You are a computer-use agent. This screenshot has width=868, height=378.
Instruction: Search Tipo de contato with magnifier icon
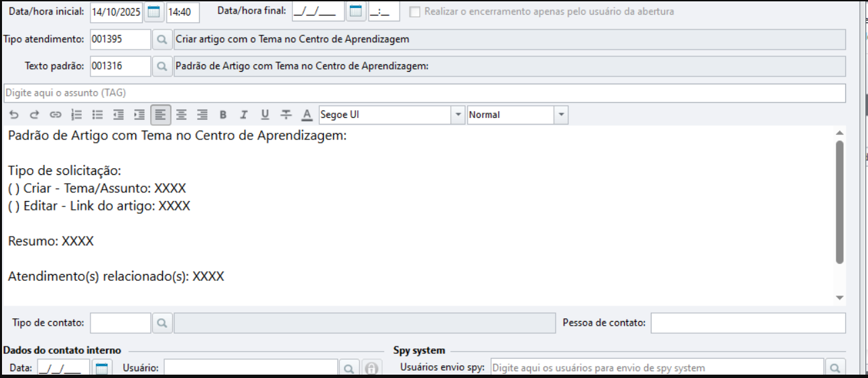(x=162, y=323)
